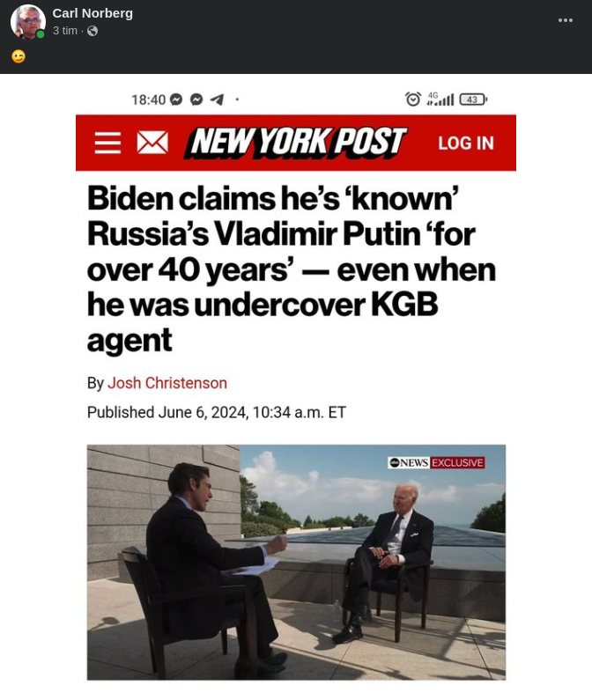This screenshot has height=700, width=592.
Task: Open the New York Post hamburger menu
Action: point(107,143)
